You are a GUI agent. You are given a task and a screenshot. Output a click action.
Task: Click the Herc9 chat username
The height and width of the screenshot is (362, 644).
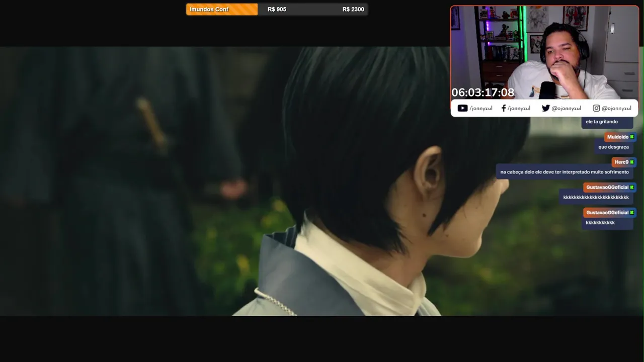[621, 162]
